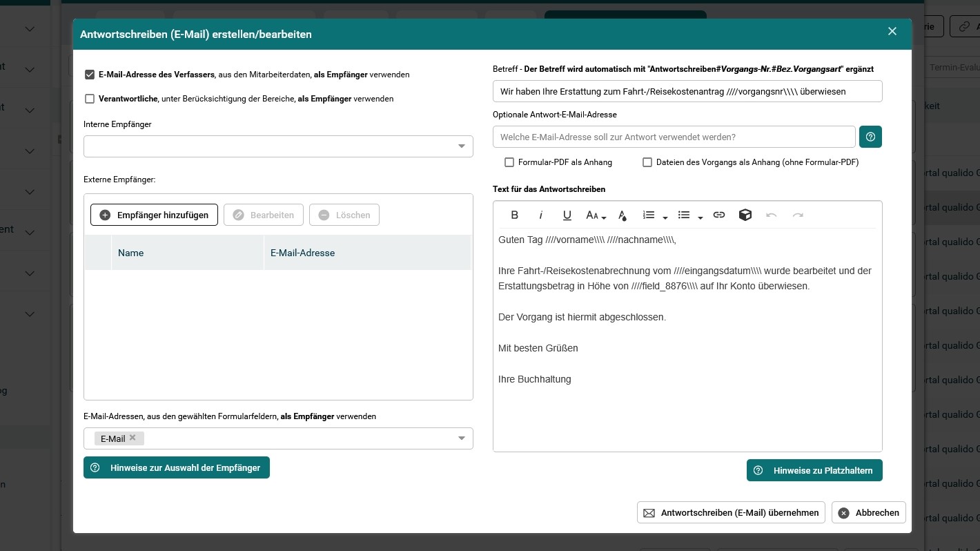Click the Abbrechen button
Image resolution: width=980 pixels, height=551 pixels.
[x=869, y=512]
